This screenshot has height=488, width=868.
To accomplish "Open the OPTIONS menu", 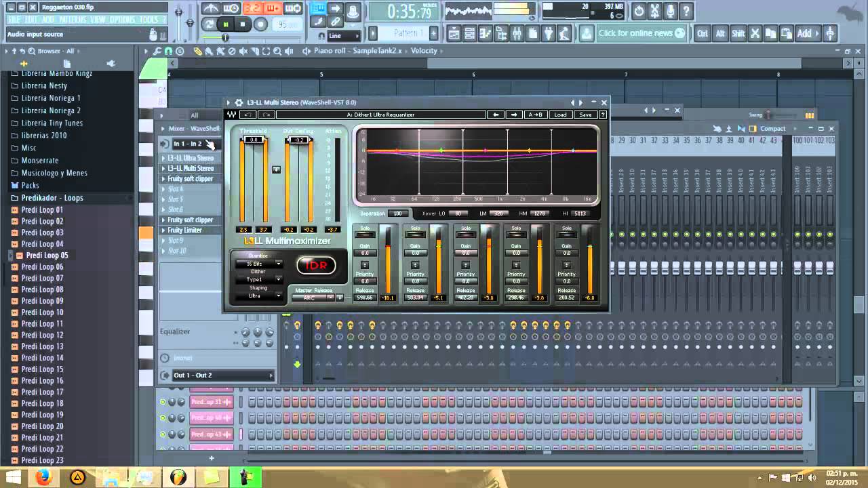I will 123,20.
